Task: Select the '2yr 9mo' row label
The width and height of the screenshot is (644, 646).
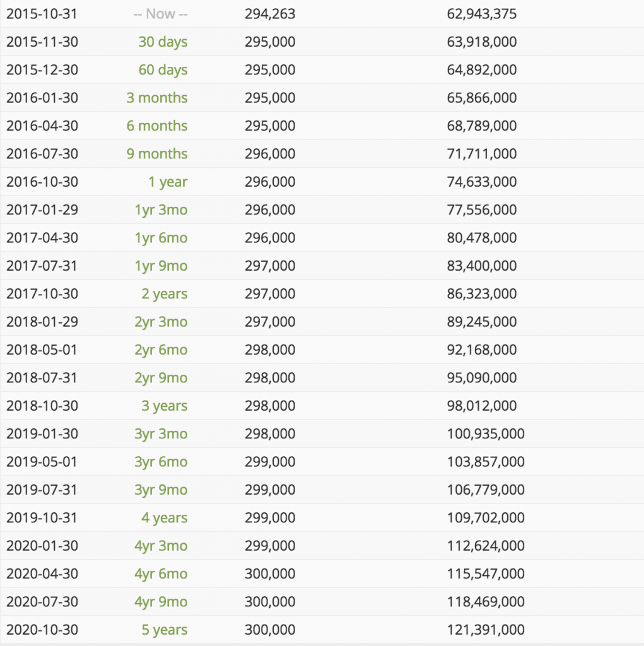Action: (161, 379)
